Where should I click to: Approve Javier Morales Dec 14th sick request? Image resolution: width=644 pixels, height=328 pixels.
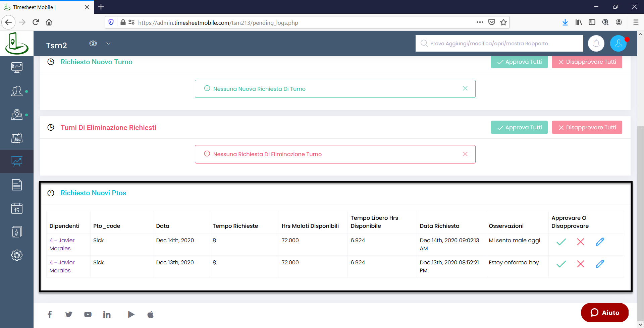coord(561,242)
